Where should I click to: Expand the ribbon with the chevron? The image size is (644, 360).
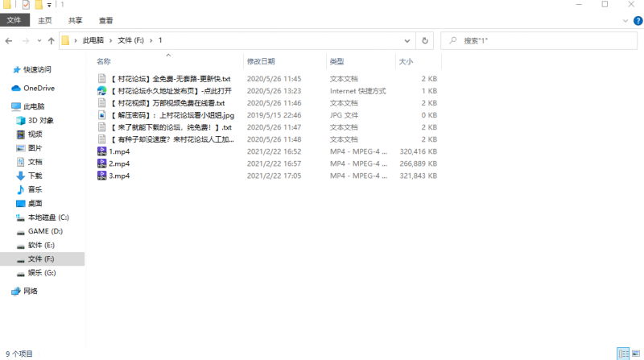click(x=624, y=20)
